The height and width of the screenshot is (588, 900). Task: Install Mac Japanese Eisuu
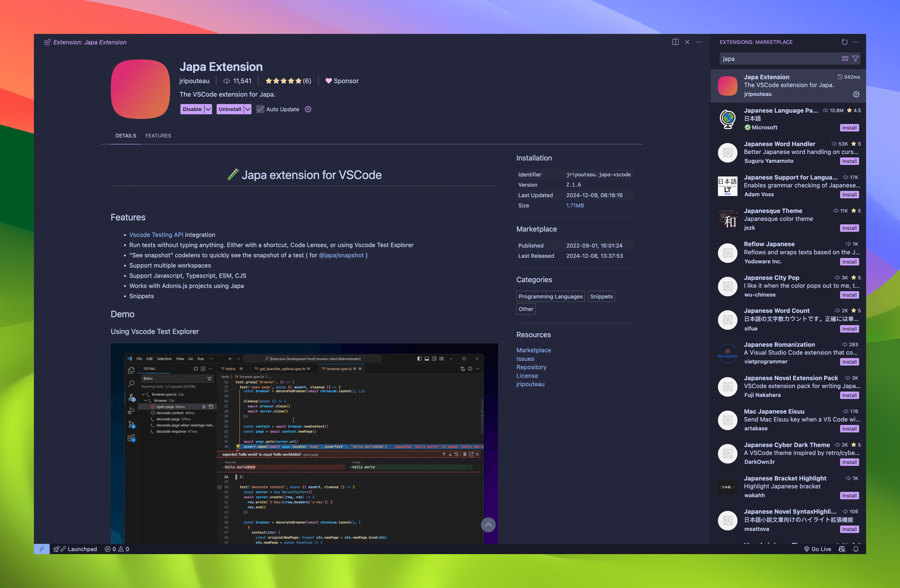pos(849,429)
